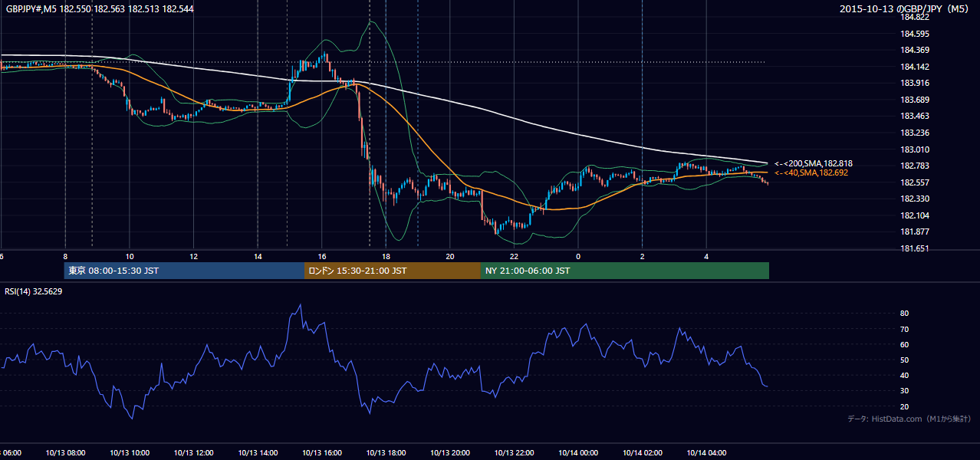This screenshot has width=980, height=460.
Task: Click the ロンドン 15:30-21:00 JST session bar
Action: pyautogui.click(x=393, y=271)
